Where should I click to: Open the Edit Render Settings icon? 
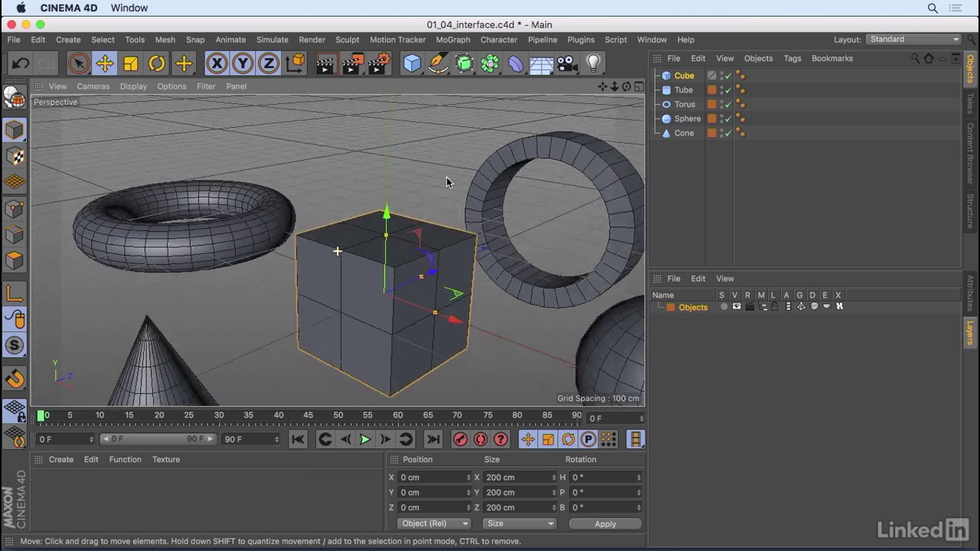[378, 64]
